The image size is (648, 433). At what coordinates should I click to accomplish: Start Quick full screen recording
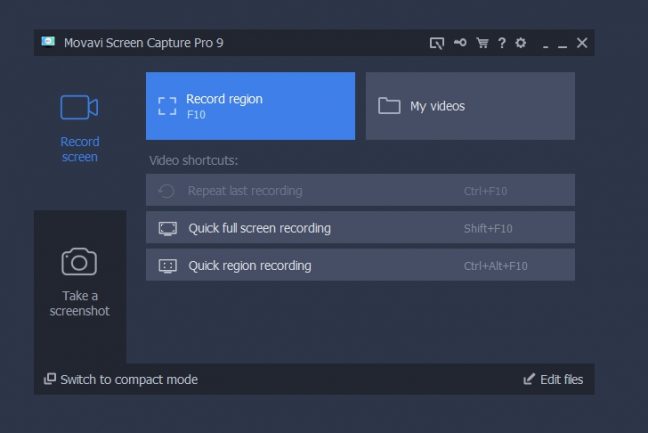click(360, 228)
